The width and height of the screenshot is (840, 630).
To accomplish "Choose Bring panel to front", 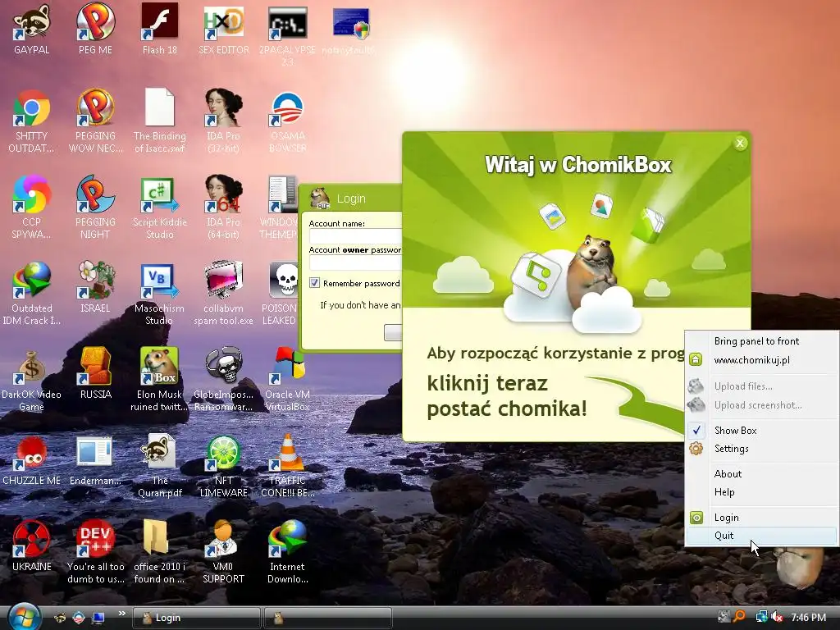I will click(761, 341).
